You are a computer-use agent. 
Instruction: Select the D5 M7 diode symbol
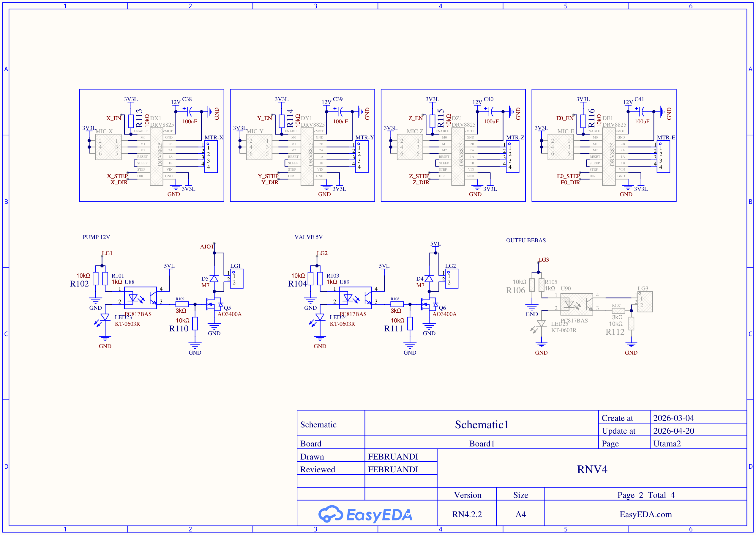tap(214, 279)
